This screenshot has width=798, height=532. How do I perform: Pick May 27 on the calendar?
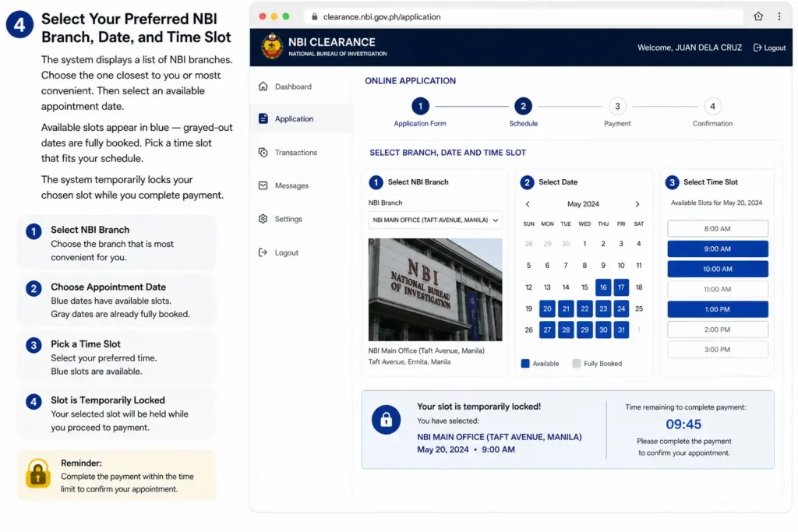[x=547, y=330]
